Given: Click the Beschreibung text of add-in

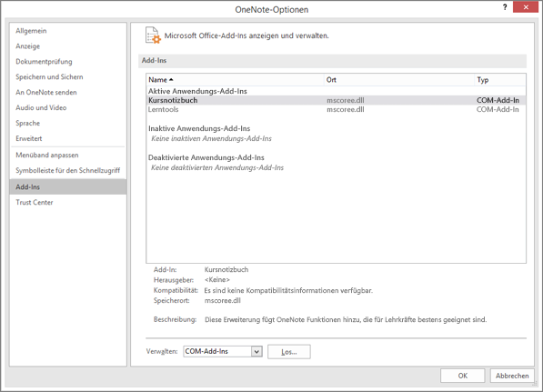Looking at the screenshot, I should point(346,319).
